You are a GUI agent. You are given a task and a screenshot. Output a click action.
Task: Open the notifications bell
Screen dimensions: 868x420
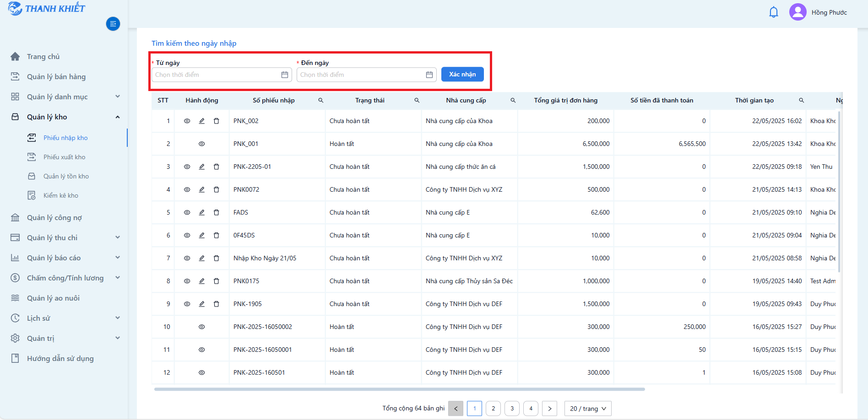(774, 12)
